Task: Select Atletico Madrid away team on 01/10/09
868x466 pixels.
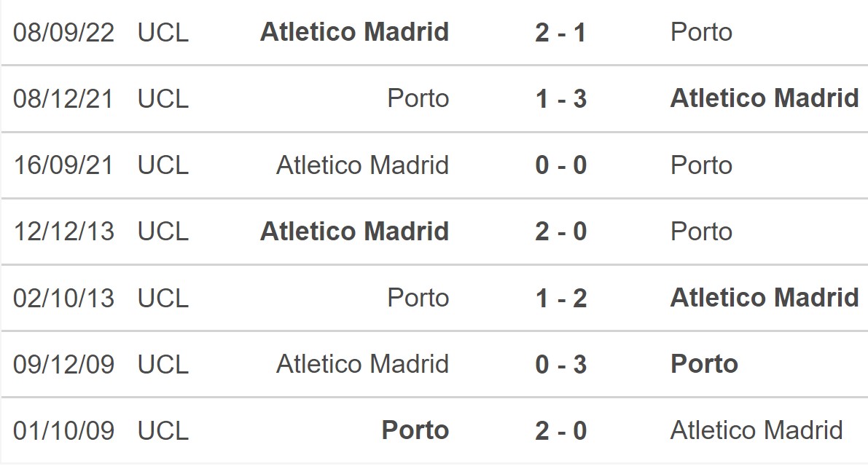Action: [x=756, y=430]
